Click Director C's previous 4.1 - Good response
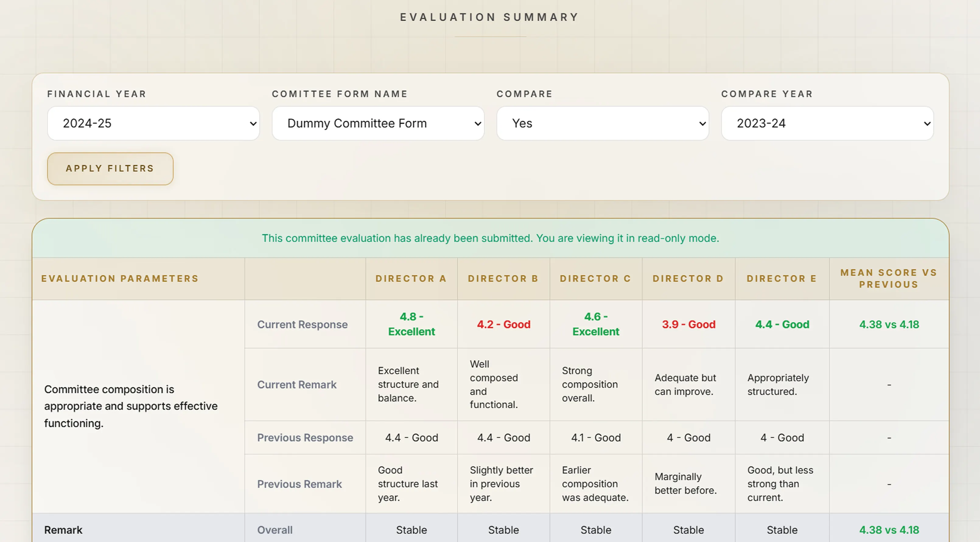 coord(596,437)
